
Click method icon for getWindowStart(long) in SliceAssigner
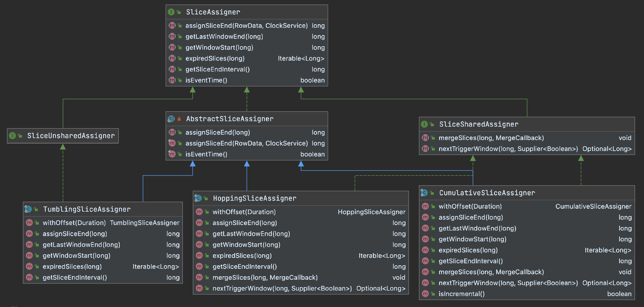(x=172, y=47)
